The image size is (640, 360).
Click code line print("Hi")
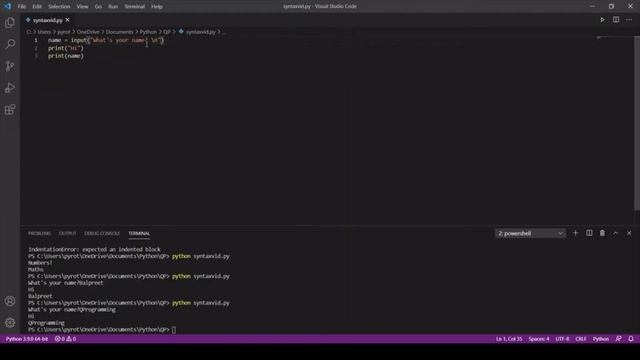(65, 48)
